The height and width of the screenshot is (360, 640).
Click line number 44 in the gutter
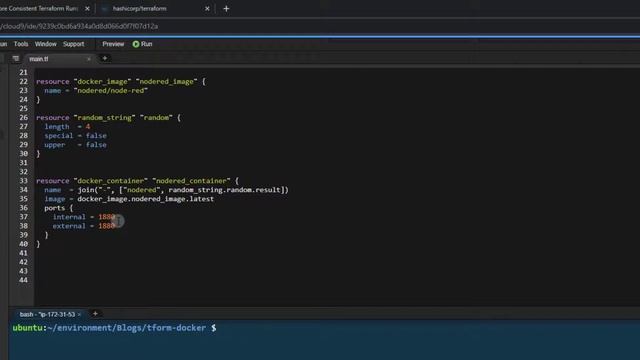coord(23,280)
